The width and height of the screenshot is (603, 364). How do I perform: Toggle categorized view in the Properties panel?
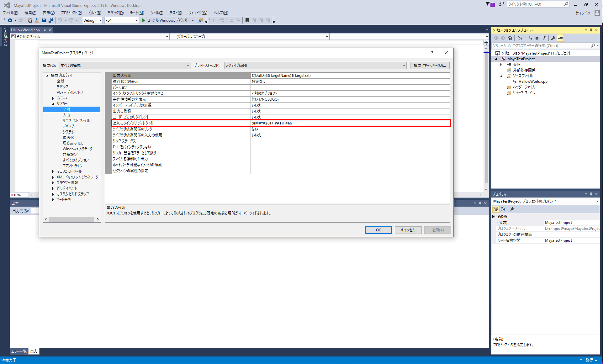(496, 209)
